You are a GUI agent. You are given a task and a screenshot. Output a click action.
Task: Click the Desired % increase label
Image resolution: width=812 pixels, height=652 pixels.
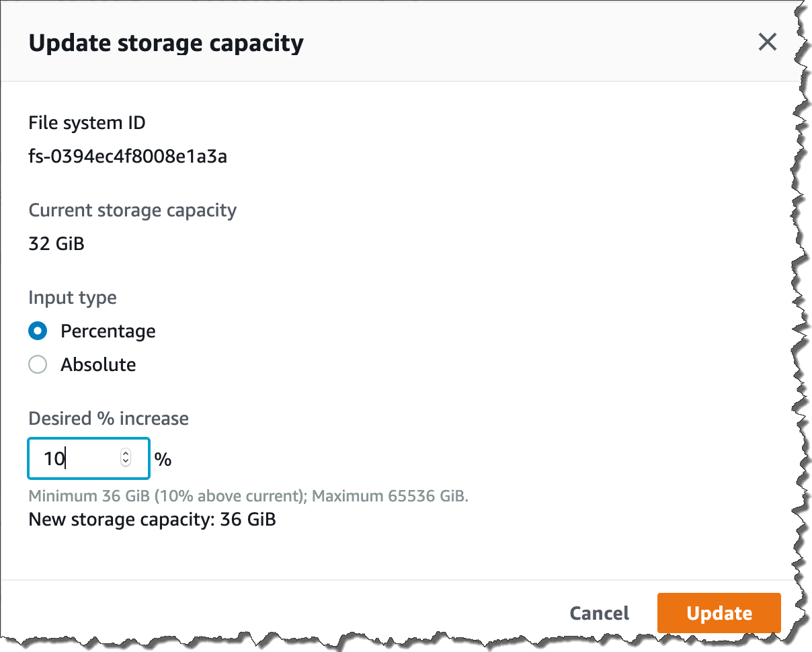108,419
